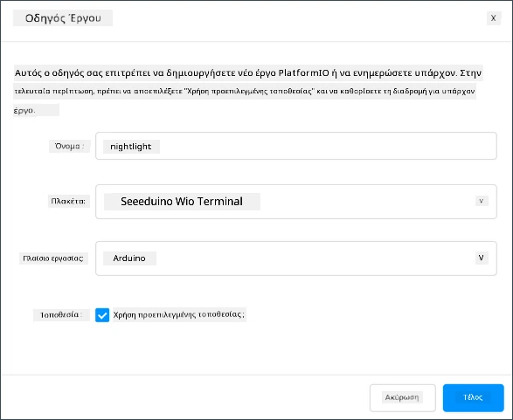Viewport: 513px width, 420px height.
Task: Close the Οδηγός Έργου dialog with X
Action: point(494,18)
